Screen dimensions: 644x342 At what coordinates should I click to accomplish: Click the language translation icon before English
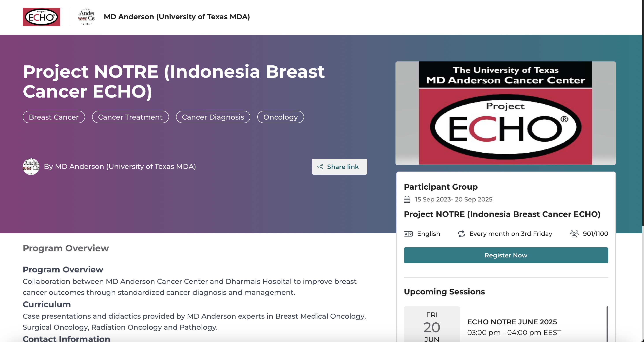tap(408, 234)
